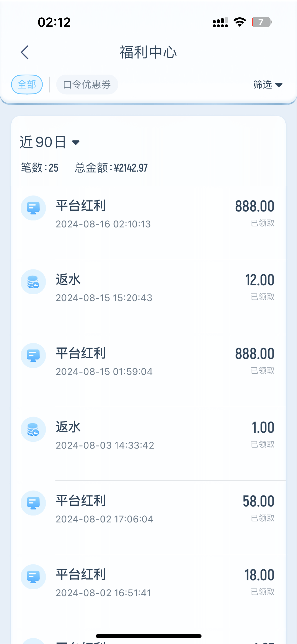Tap the battery indicator in status bar
This screenshot has width=297, height=644.
tap(261, 22)
